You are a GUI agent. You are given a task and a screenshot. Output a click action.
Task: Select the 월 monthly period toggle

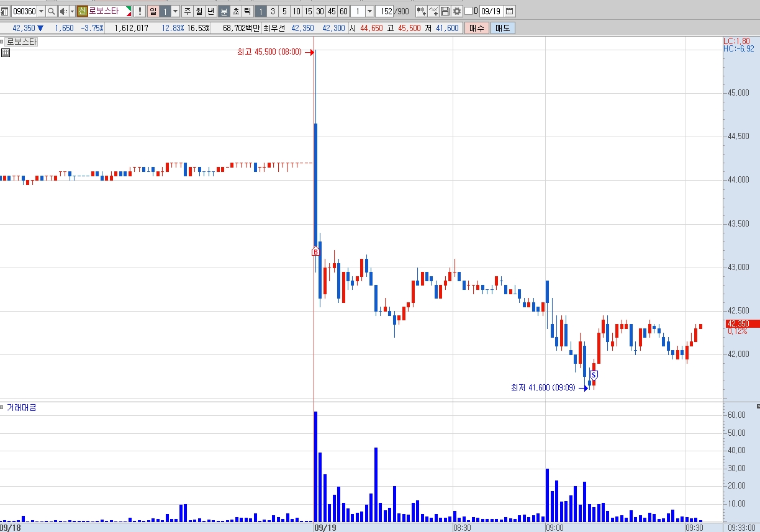coord(199,11)
